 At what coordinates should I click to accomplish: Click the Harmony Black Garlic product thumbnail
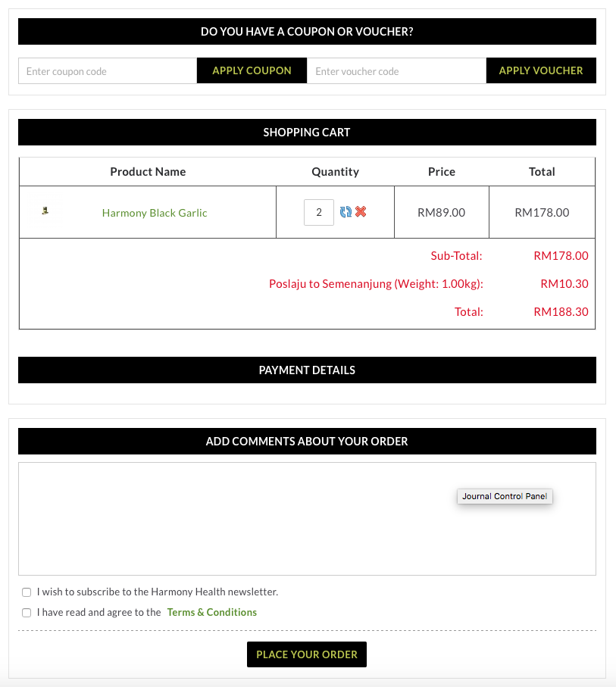click(43, 211)
